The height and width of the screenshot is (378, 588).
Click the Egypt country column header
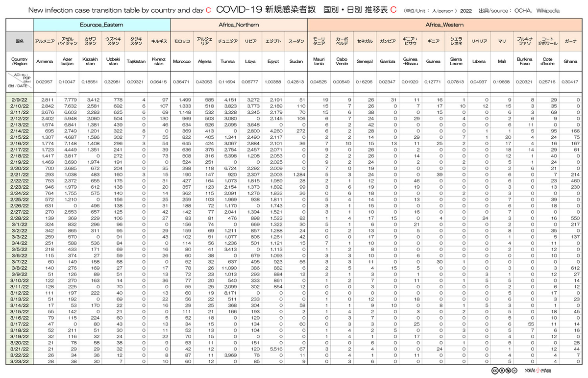point(273,62)
